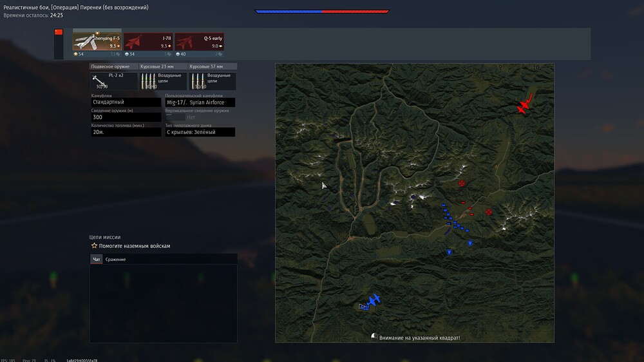Click the FPS counter in status line

pos(8,360)
